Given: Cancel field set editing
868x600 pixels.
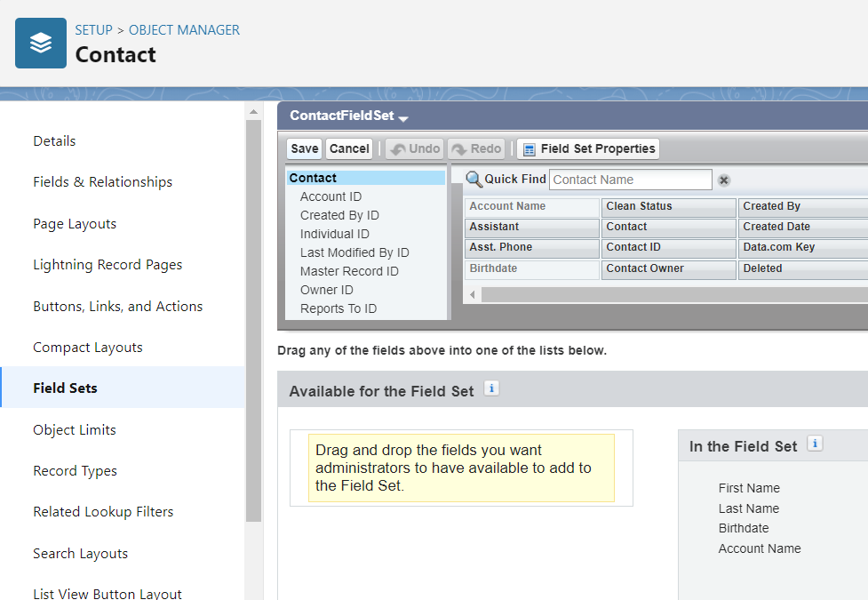Looking at the screenshot, I should [349, 148].
